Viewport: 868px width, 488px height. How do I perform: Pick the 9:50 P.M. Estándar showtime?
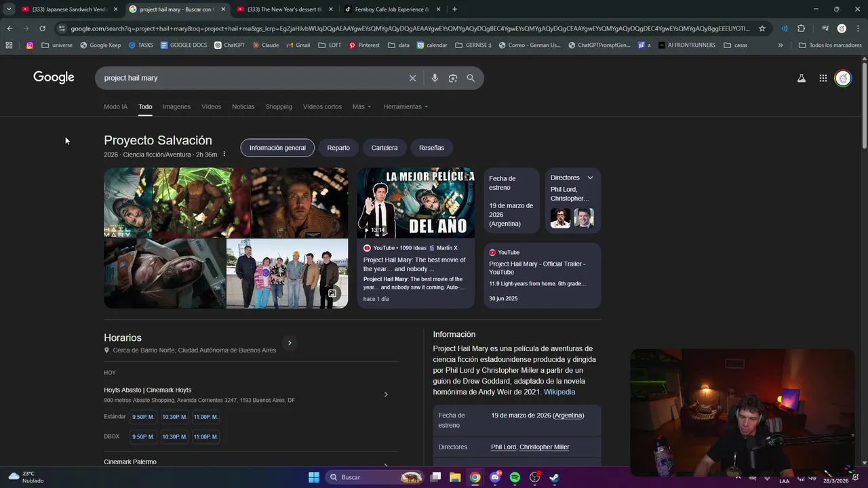coord(143,417)
